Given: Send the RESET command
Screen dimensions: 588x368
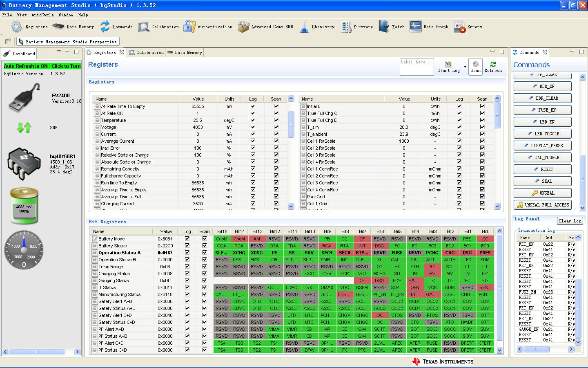Looking at the screenshot, I should (x=543, y=169).
